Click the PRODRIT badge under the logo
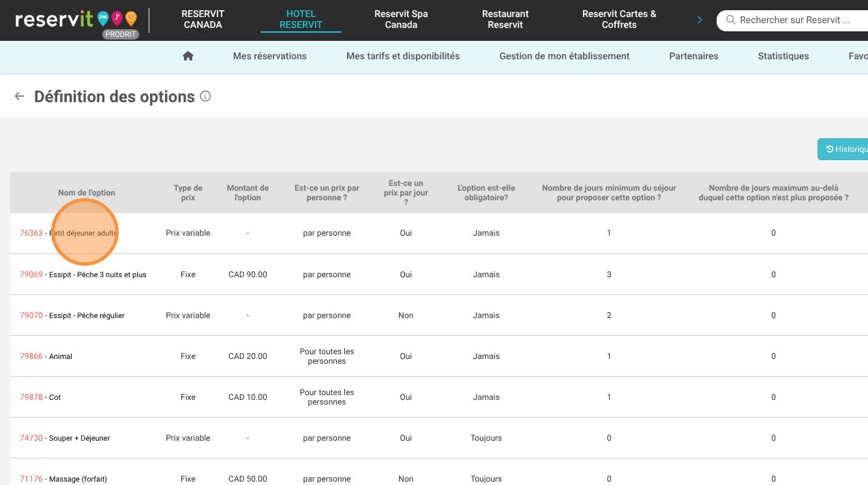This screenshot has height=485, width=868. (121, 34)
